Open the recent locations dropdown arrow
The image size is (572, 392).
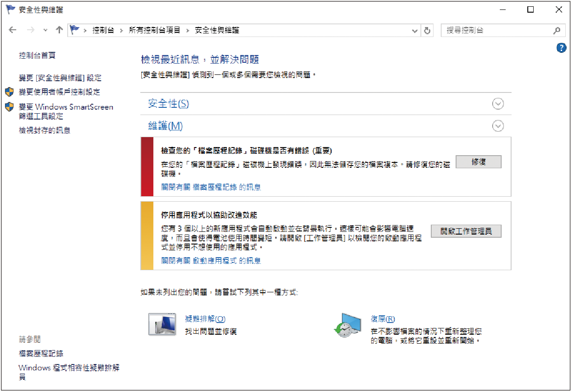tap(45, 31)
